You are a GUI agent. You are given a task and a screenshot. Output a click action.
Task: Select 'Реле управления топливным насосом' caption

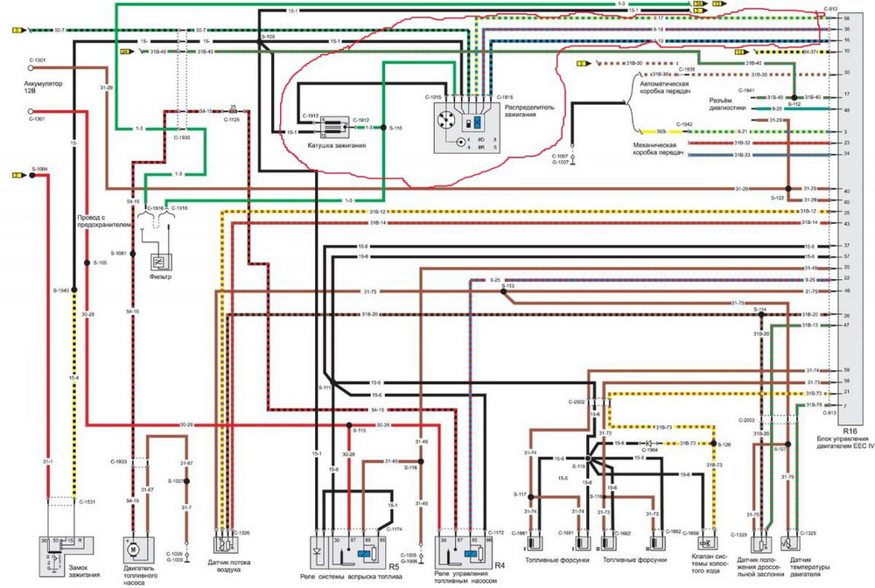(x=465, y=577)
